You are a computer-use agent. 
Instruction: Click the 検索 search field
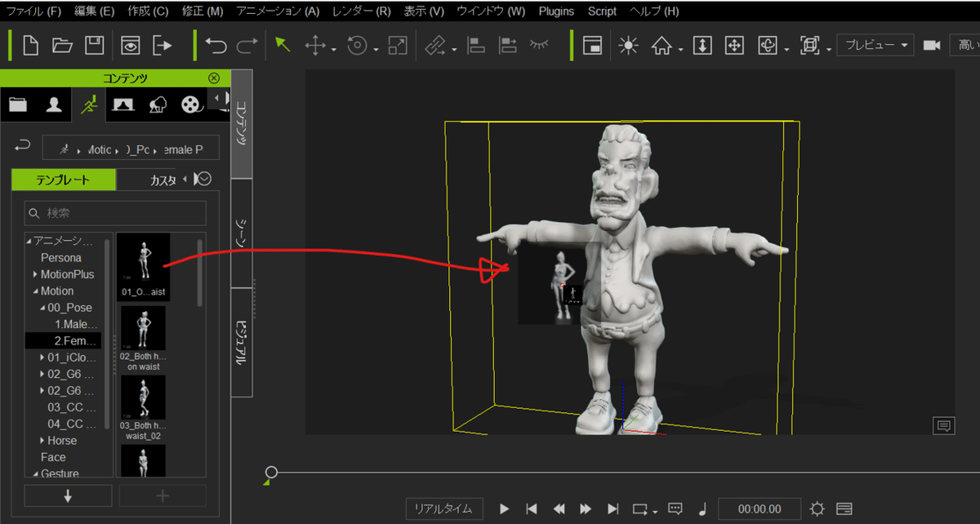pos(115,213)
